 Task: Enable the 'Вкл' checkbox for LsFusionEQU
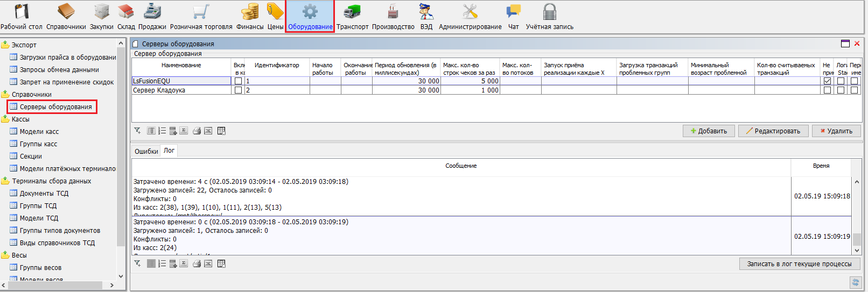(238, 81)
